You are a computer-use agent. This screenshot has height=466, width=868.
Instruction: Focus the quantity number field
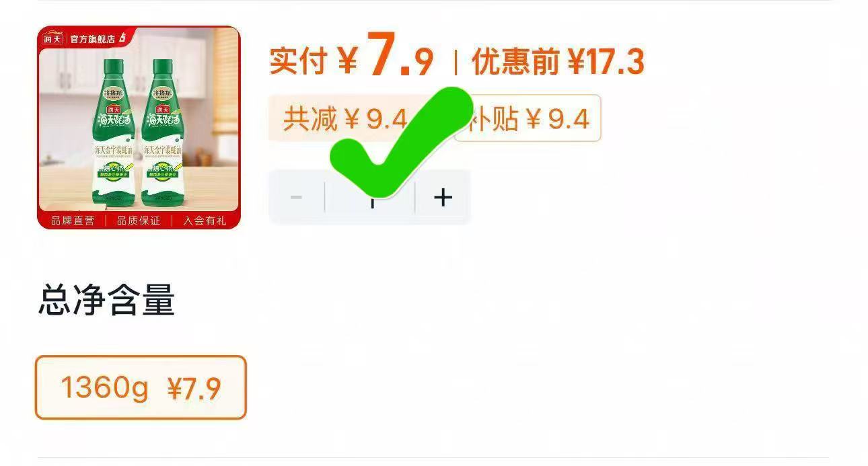370,197
